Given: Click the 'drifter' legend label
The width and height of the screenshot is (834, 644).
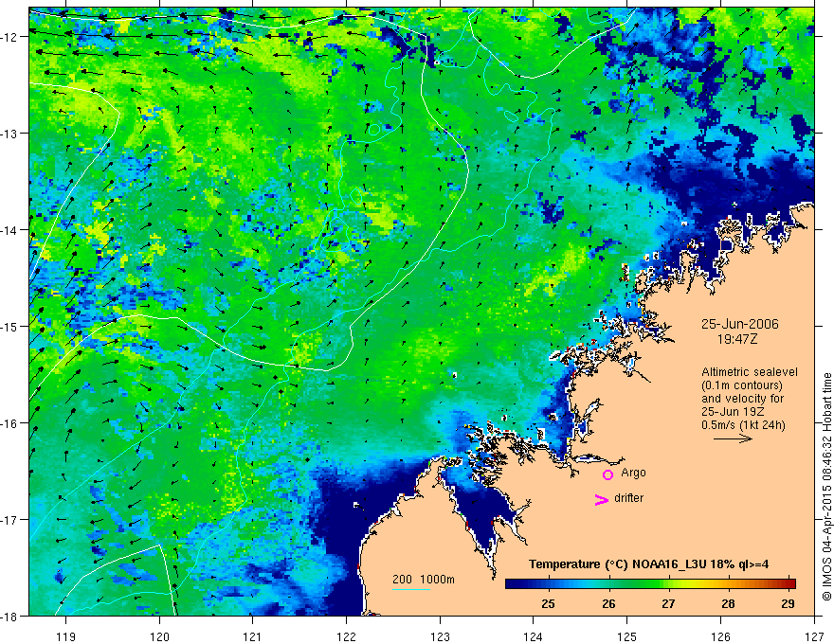Looking at the screenshot, I should pos(628,498).
